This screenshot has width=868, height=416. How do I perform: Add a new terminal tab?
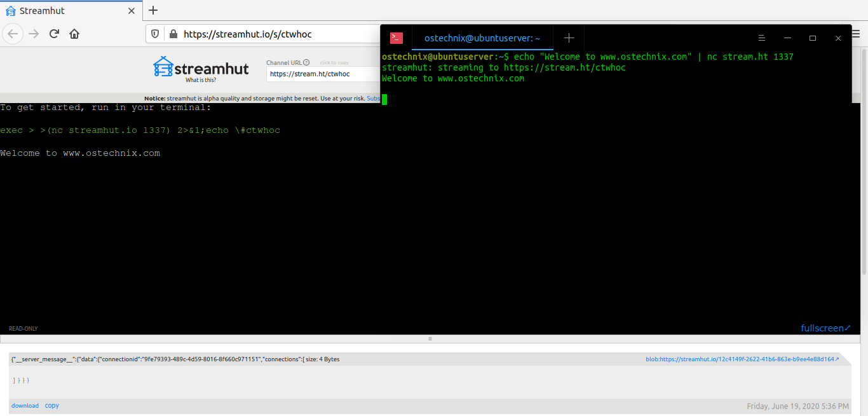pyautogui.click(x=569, y=38)
